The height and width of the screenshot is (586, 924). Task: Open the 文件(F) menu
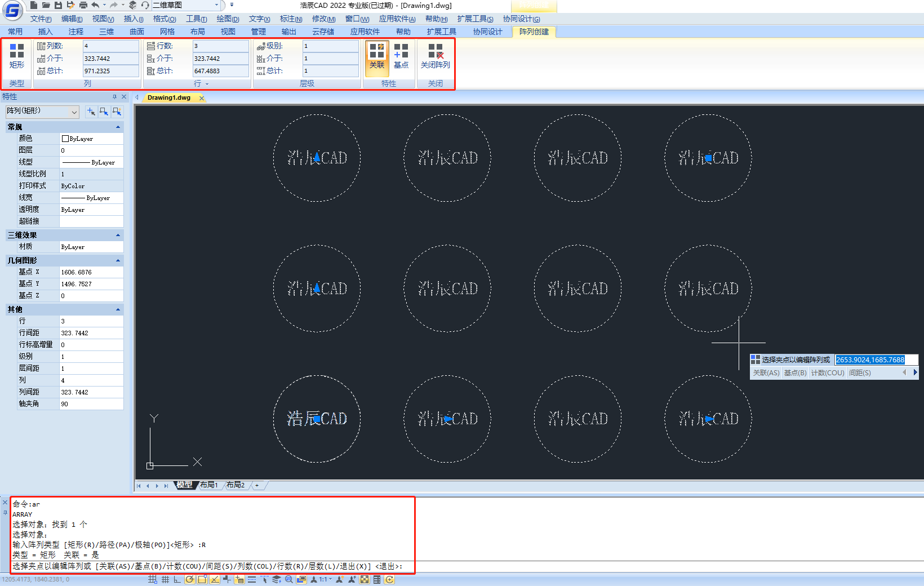click(x=41, y=19)
